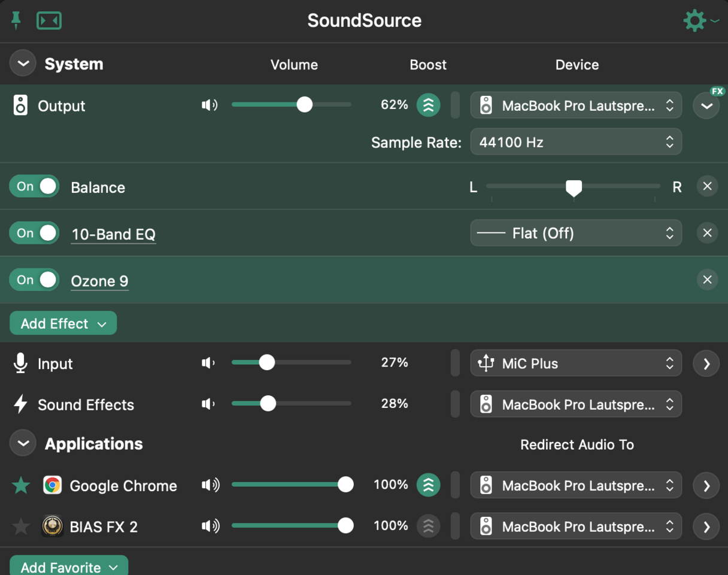The image size is (728, 575).
Task: Open the 10-Band EQ editor link
Action: pos(114,234)
